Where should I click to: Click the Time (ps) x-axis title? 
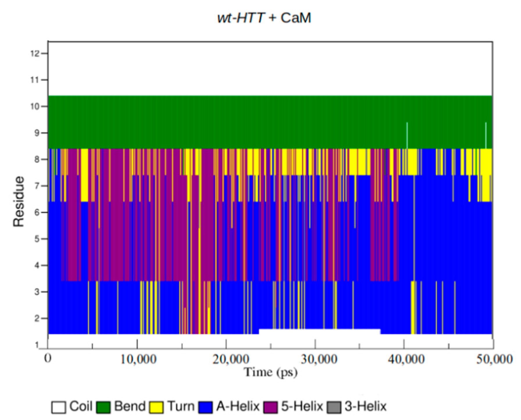[271, 372]
